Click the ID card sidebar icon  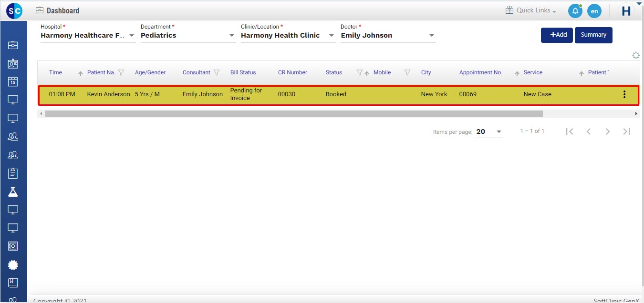click(x=13, y=63)
